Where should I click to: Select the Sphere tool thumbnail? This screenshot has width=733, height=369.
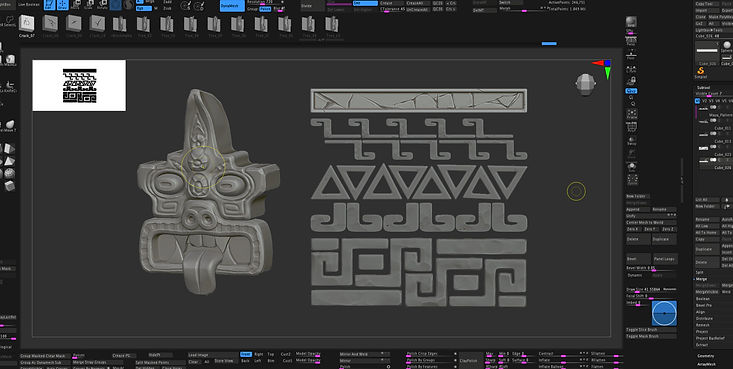(x=727, y=46)
